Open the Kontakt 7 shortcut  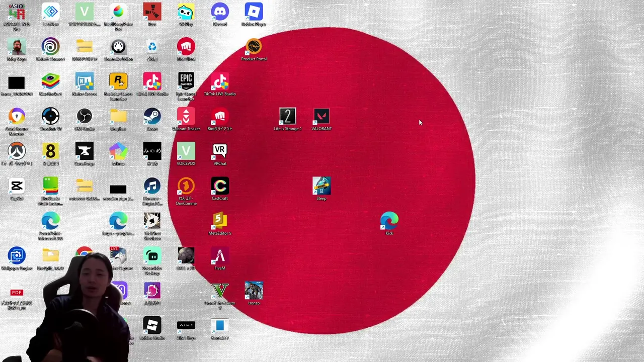pyautogui.click(x=220, y=326)
